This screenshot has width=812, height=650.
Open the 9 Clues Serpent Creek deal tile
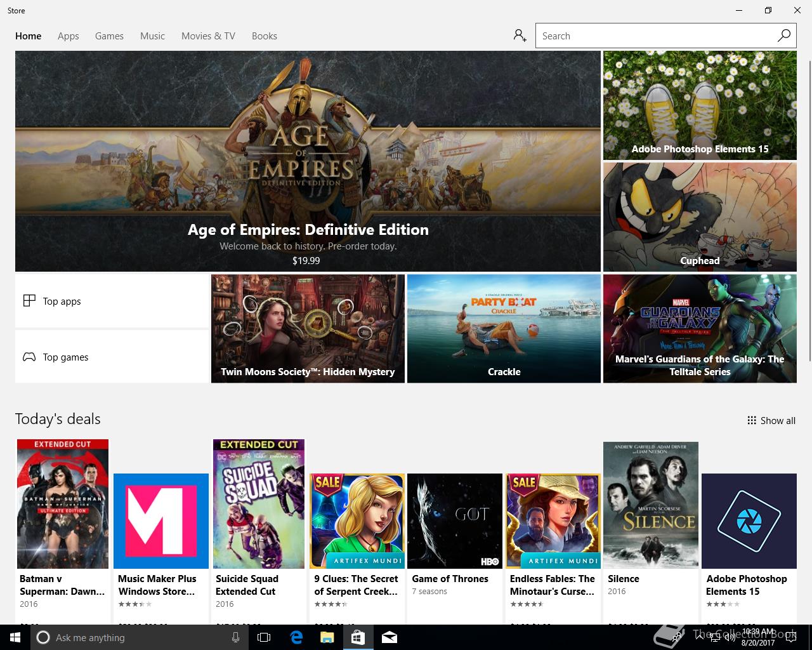pos(357,521)
